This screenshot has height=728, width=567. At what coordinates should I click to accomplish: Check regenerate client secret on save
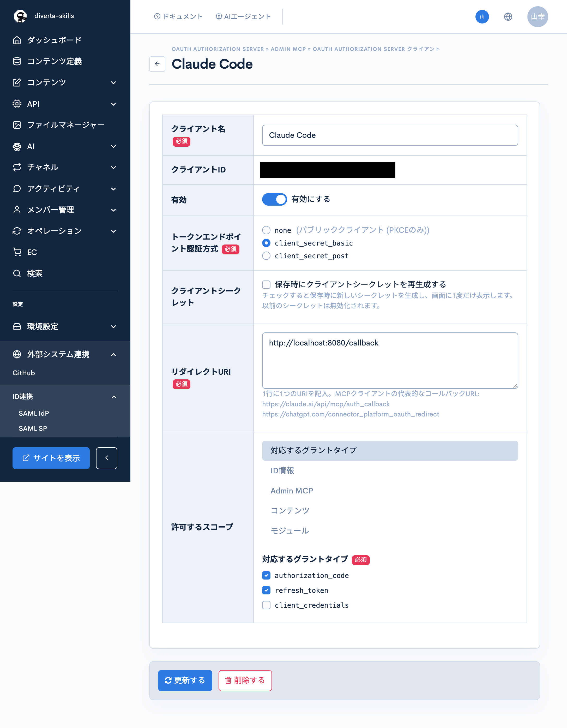(266, 284)
